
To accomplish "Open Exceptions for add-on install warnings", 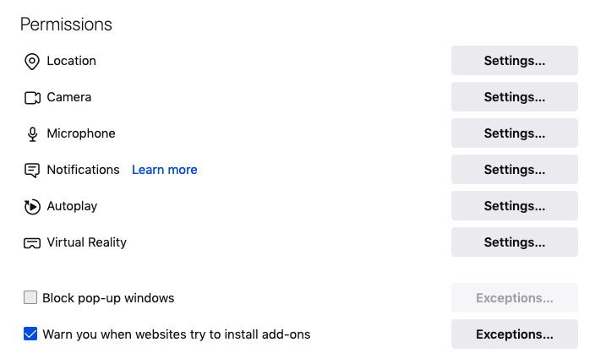I will click(514, 334).
